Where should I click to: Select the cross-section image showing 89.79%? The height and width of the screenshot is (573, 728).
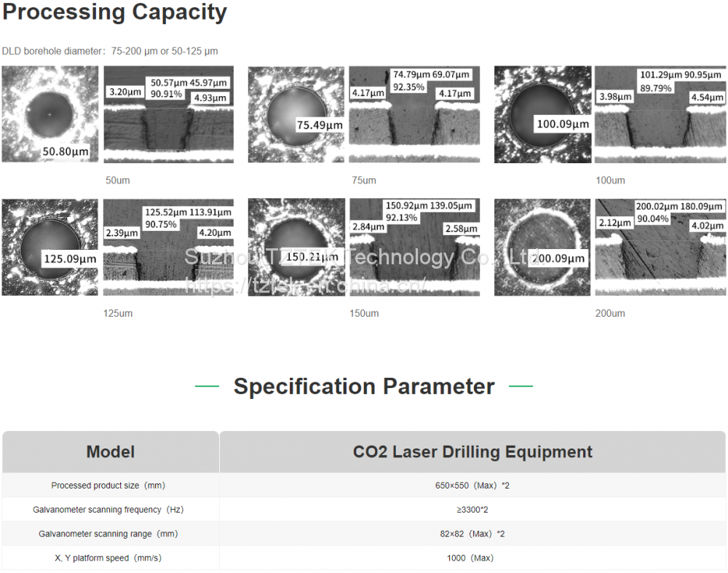[x=660, y=114]
